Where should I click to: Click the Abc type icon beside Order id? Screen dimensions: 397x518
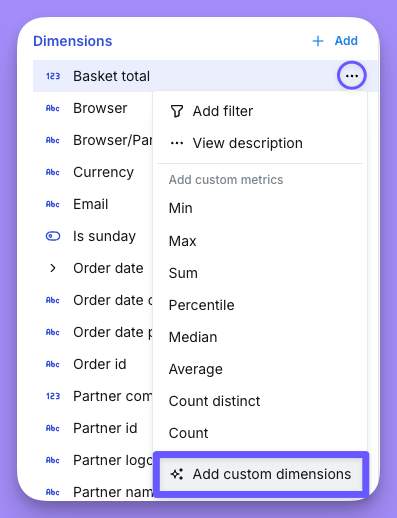[53, 364]
